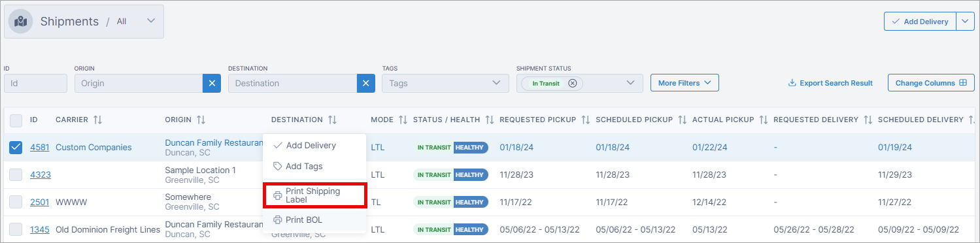Choose Add Delivery from context menu
Viewport: 980px width, 243px height.
click(x=314, y=146)
